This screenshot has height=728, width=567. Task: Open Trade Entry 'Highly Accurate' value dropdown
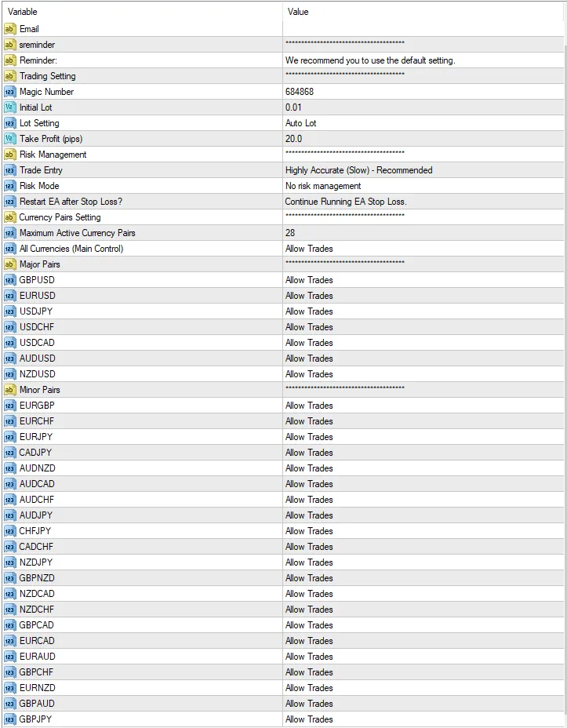[x=358, y=170]
